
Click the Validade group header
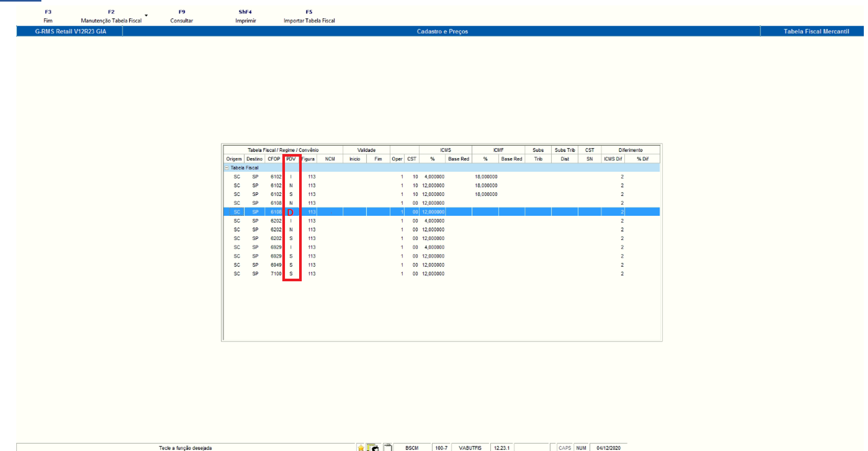[x=367, y=150]
